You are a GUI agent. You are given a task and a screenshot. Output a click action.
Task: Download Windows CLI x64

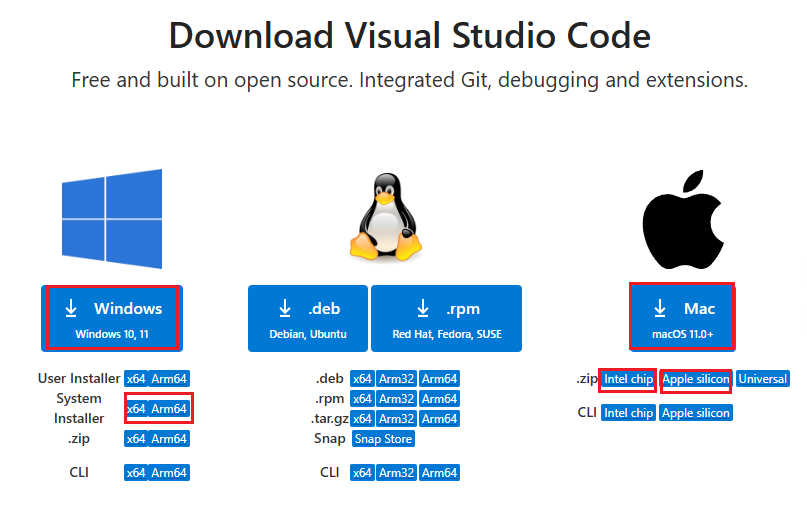point(136,473)
